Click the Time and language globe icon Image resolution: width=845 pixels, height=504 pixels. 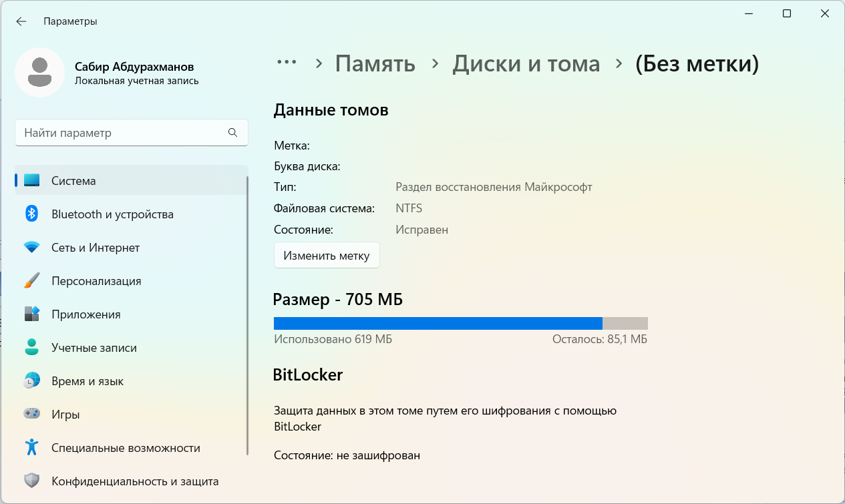31,381
